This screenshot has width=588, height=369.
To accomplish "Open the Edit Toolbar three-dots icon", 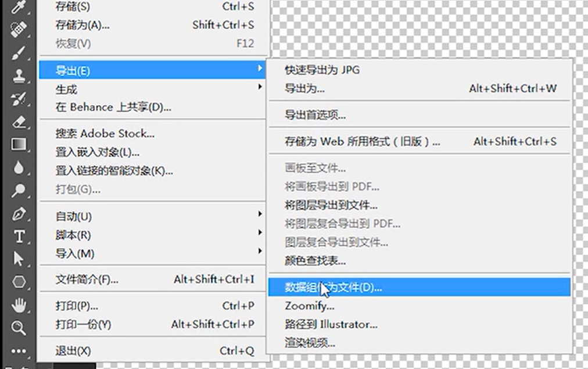I will tap(18, 352).
